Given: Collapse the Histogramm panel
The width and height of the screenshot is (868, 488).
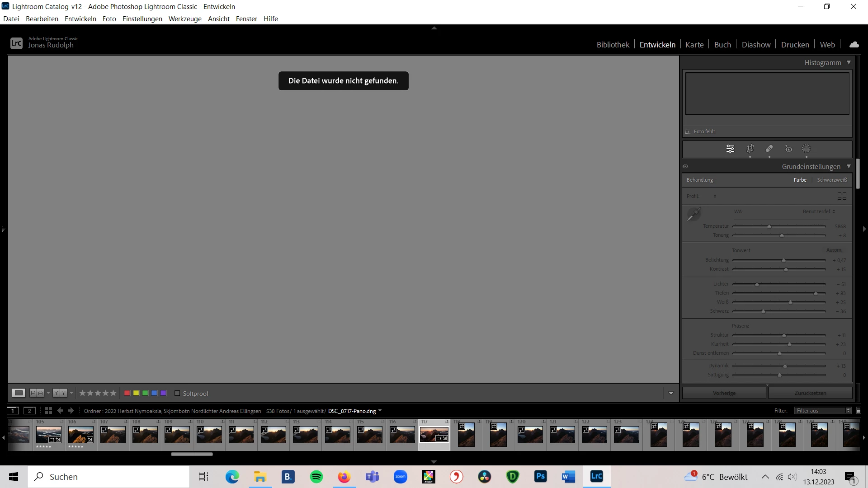Looking at the screenshot, I should (x=849, y=62).
